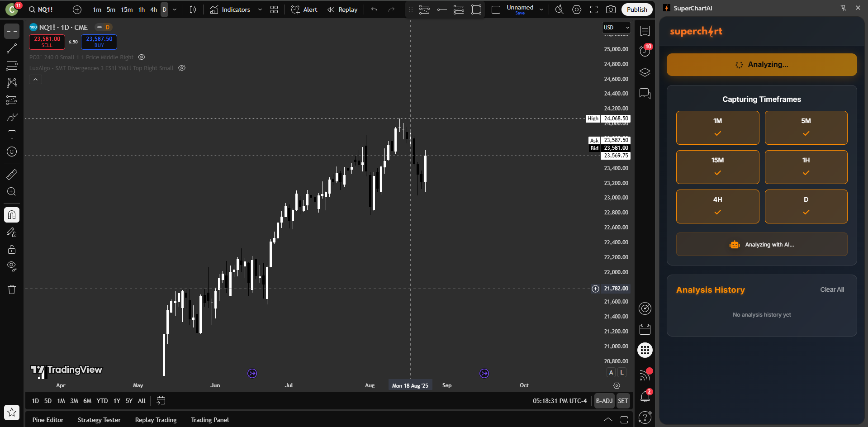868x427 pixels.
Task: Open quick search magnifier icon
Action: (560, 9)
